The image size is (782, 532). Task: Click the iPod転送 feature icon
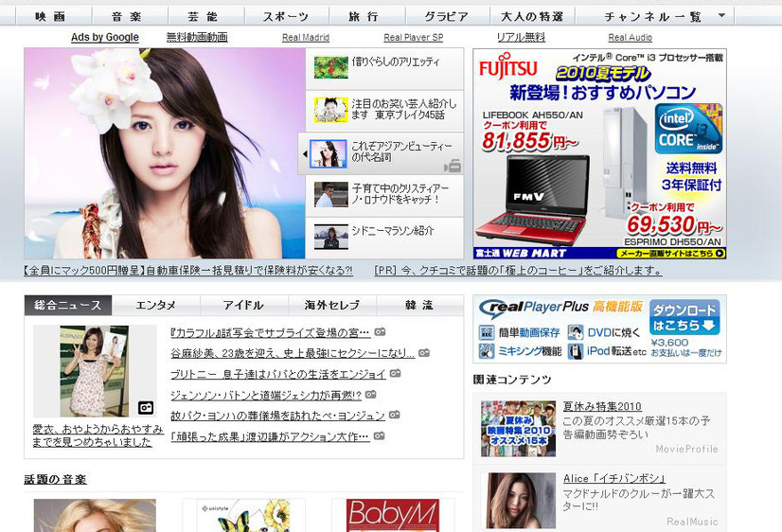pos(576,351)
